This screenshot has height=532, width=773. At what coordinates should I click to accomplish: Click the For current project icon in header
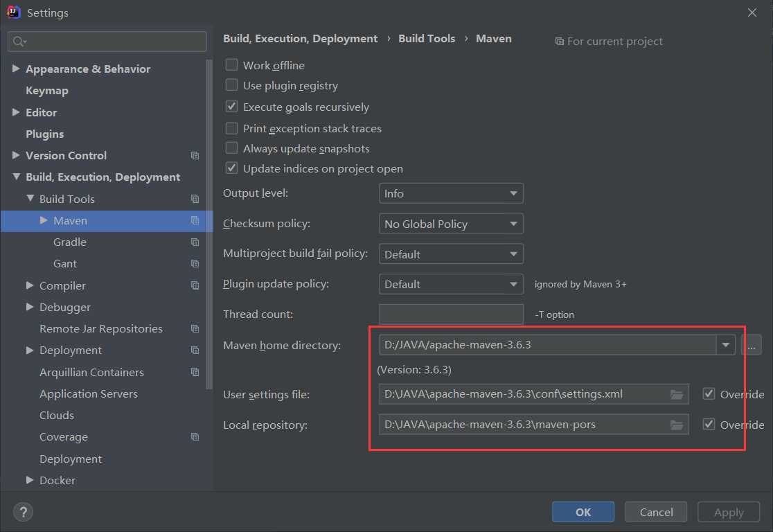(560, 42)
